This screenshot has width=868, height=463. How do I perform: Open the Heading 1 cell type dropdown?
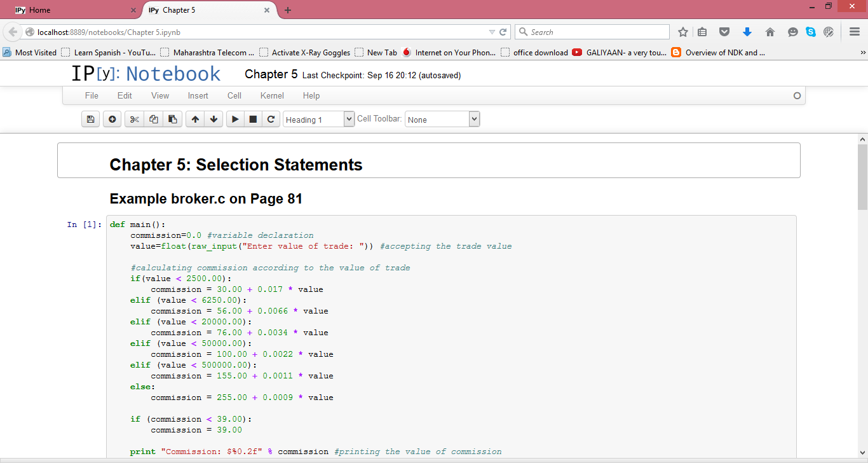(x=318, y=120)
